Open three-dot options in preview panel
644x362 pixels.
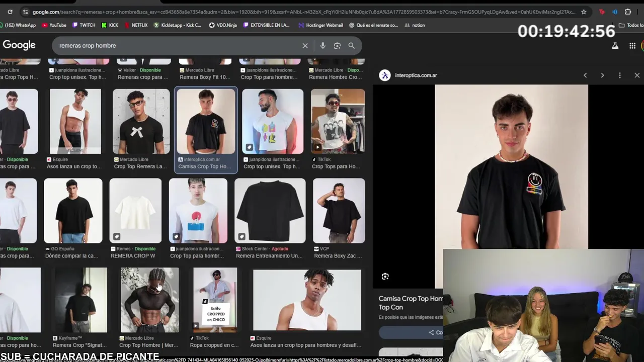(620, 75)
